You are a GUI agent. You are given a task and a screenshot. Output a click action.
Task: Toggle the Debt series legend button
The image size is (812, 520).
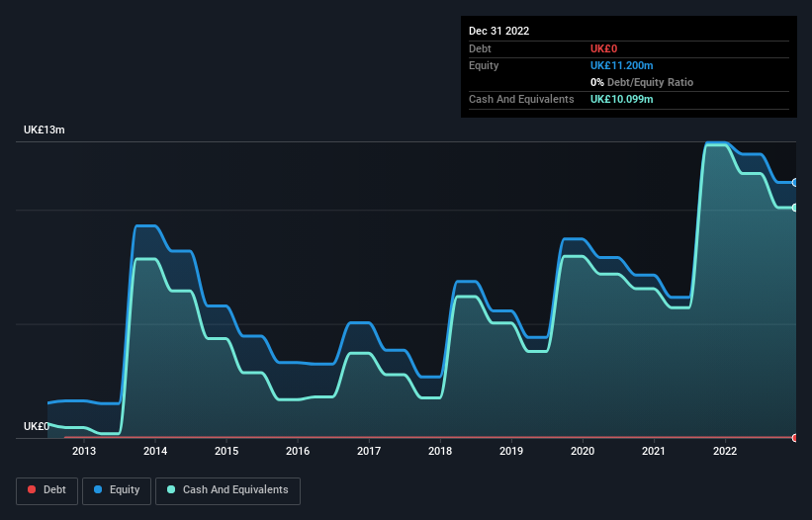pos(46,490)
